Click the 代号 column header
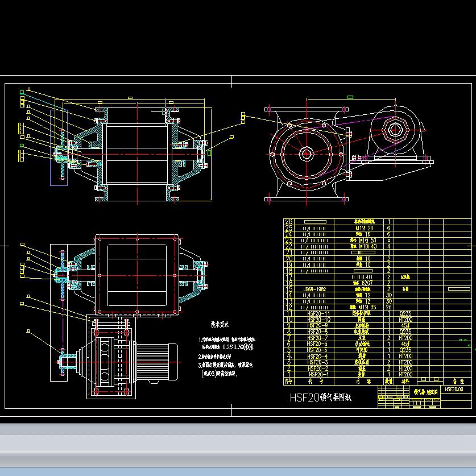 [314, 381]
